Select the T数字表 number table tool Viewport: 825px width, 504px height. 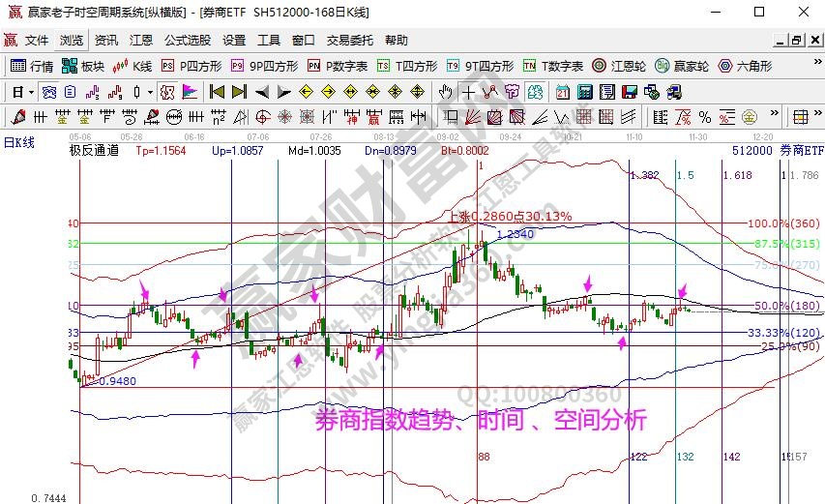coord(552,66)
